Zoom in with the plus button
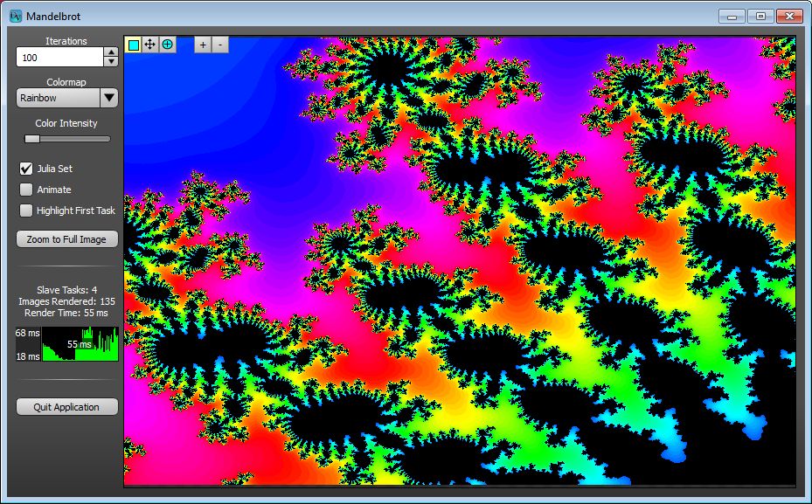The image size is (812, 504). click(x=203, y=45)
